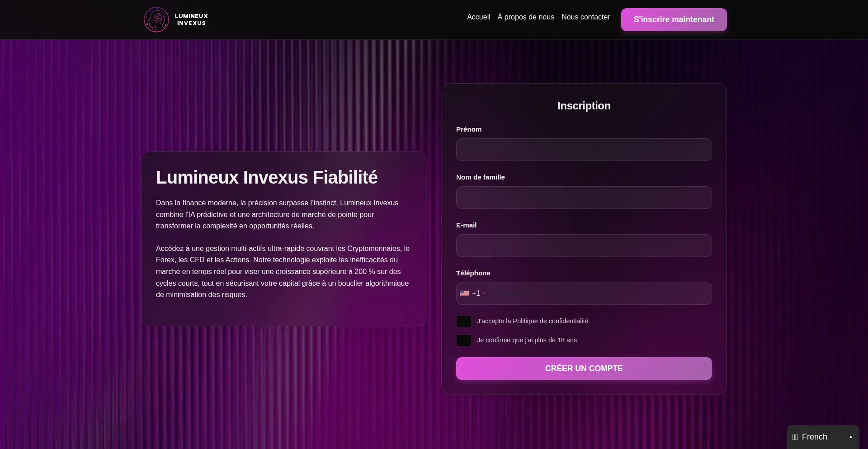The height and width of the screenshot is (449, 868).
Task: Focus the Nom de famille field
Action: coord(584,198)
